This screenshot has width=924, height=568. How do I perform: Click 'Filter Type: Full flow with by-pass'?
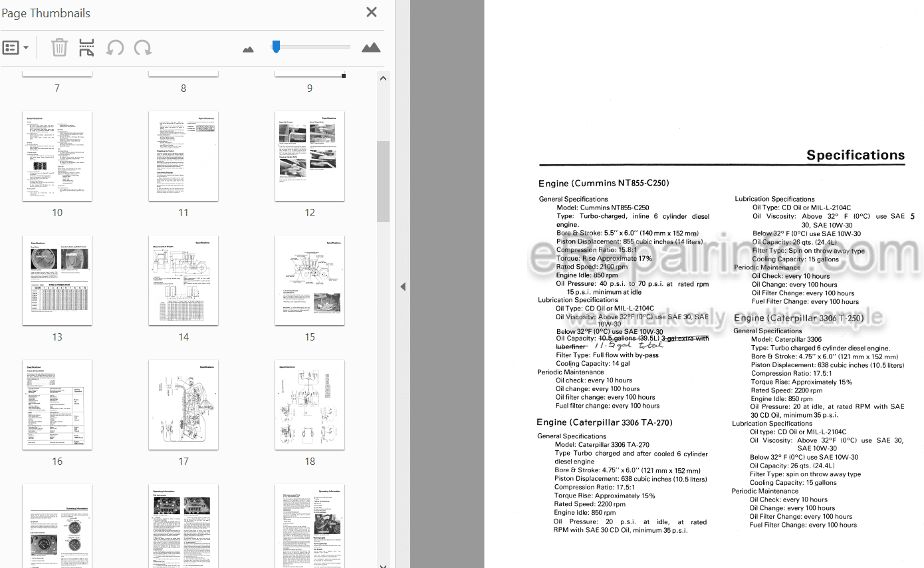point(607,355)
